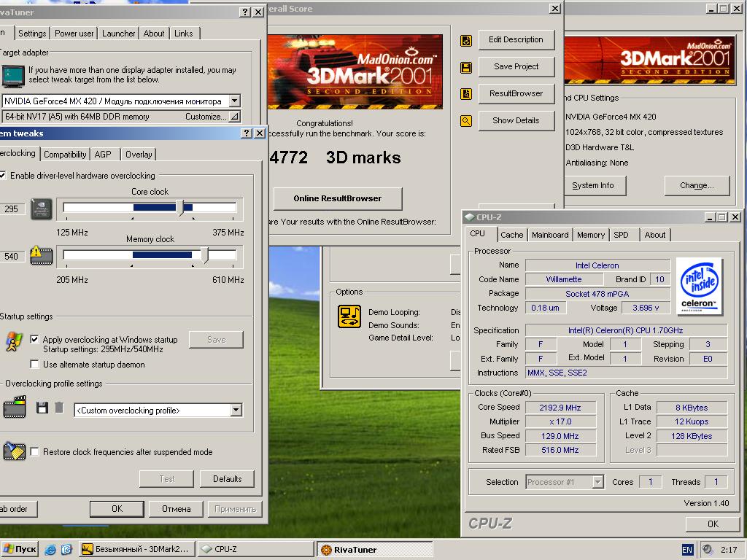Click Defaults in the overclocking dialog
This screenshot has height=560, width=747.
pos(228,479)
